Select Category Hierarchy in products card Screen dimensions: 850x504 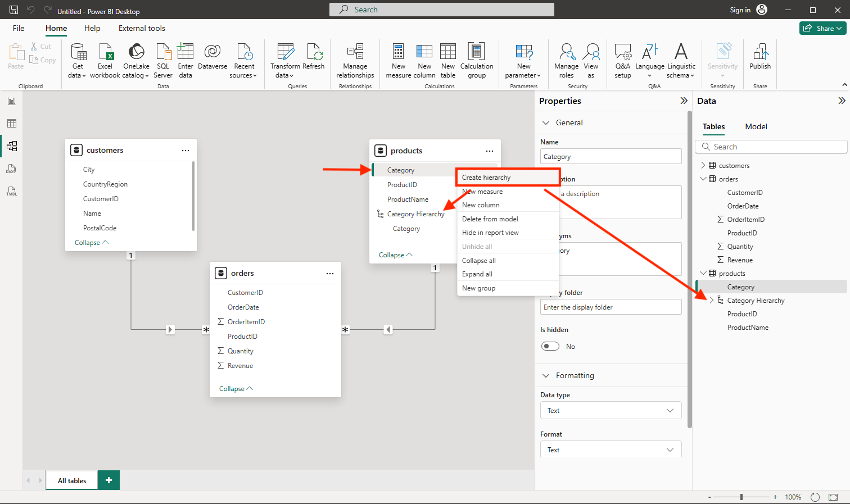coord(415,214)
